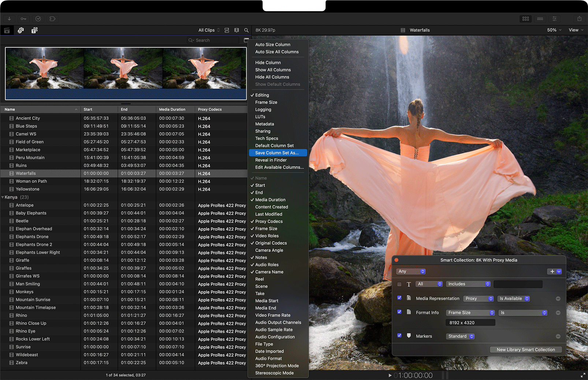Click the magnifier search icon in browser
This screenshot has width=588, height=380.
[x=246, y=30]
